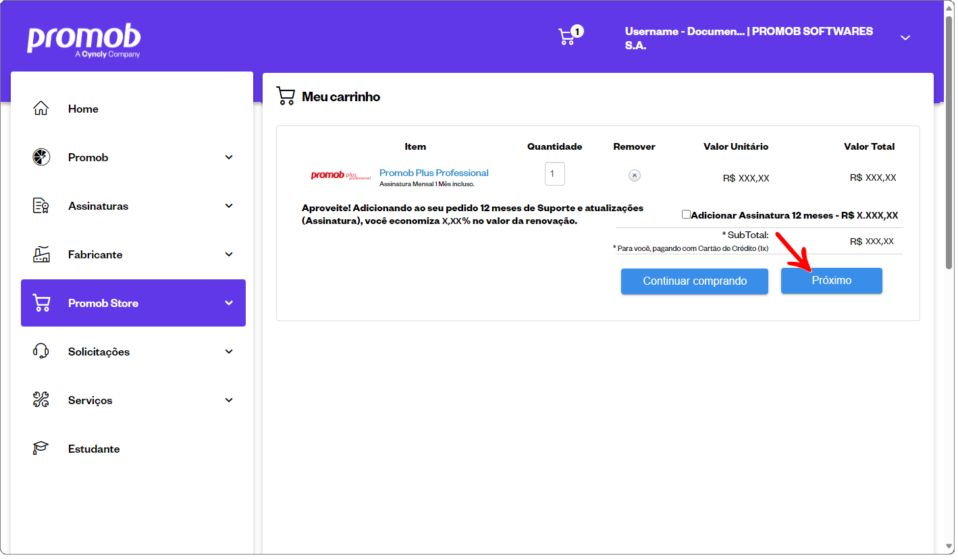The height and width of the screenshot is (560, 958).
Task: Click the Valor Unitário column header
Action: pyautogui.click(x=736, y=146)
